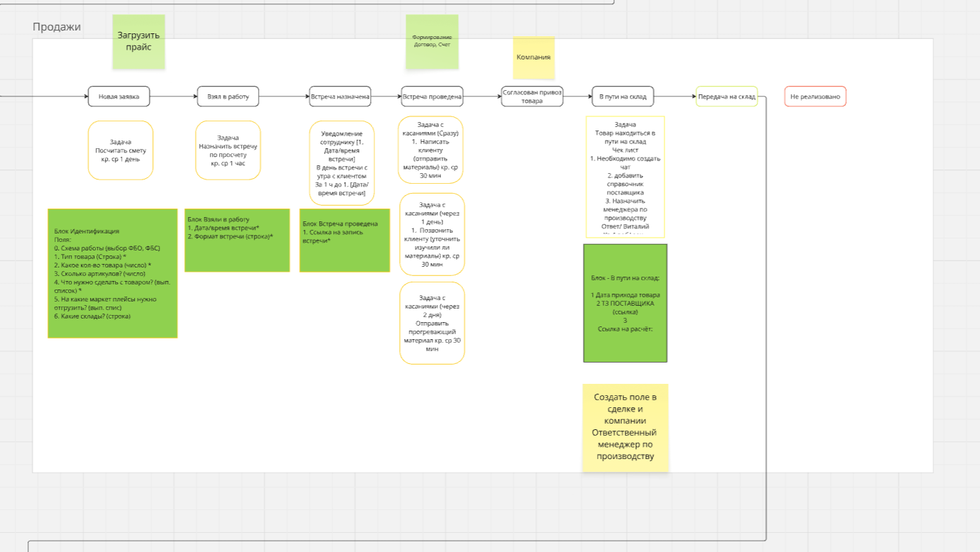Screen dimensions: 980x552
Task: Select the 'В пути на склад' stage node
Action: pyautogui.click(x=623, y=96)
